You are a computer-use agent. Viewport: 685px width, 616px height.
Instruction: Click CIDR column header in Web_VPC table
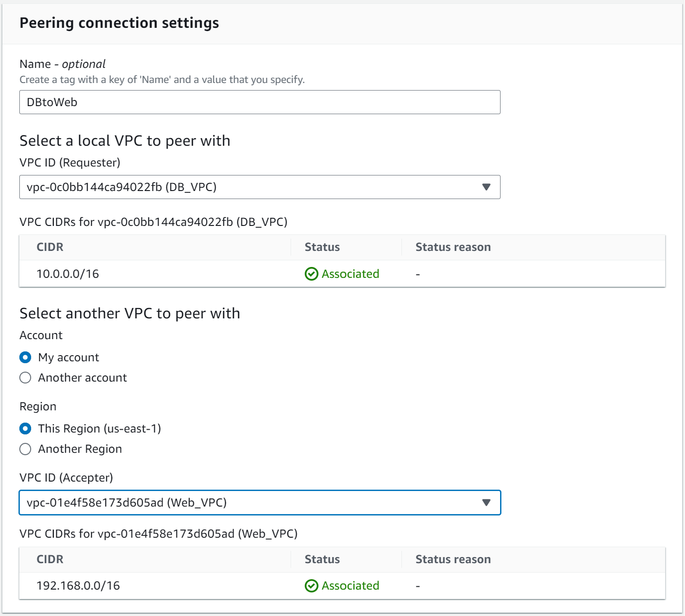click(50, 559)
